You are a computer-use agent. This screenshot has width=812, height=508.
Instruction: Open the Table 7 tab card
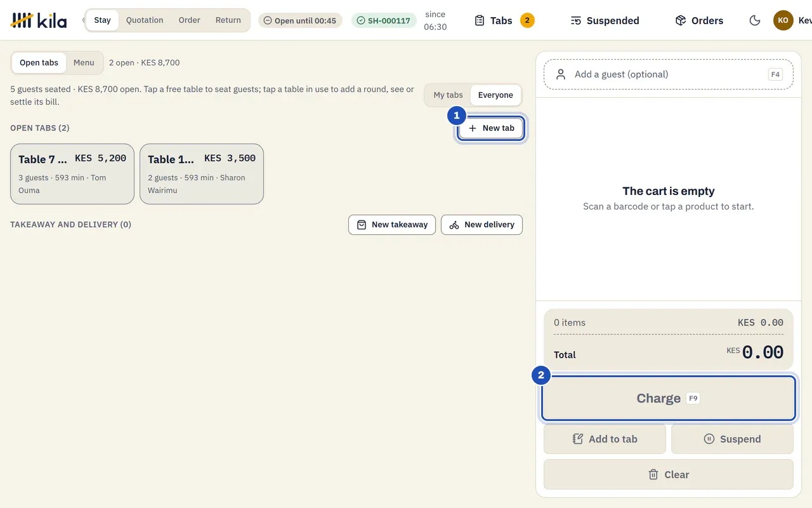coord(72,174)
